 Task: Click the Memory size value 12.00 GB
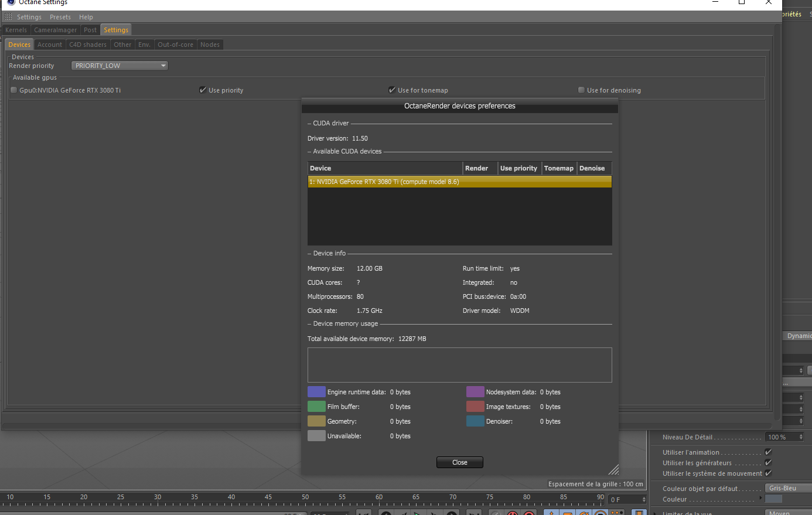tap(370, 268)
